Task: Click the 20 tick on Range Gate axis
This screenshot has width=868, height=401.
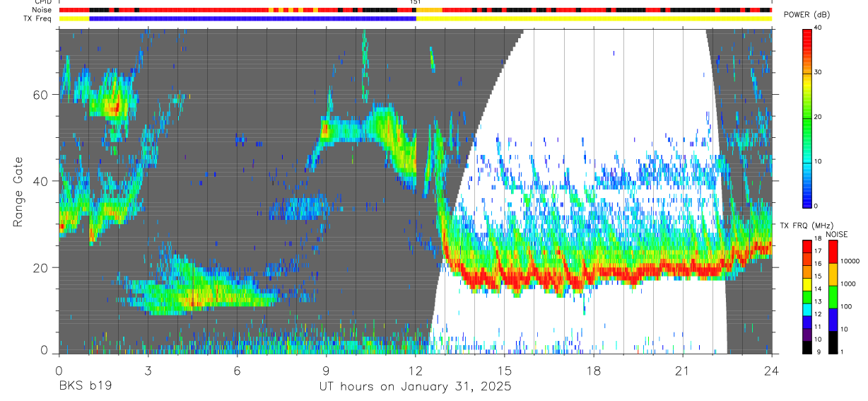Action: point(42,268)
